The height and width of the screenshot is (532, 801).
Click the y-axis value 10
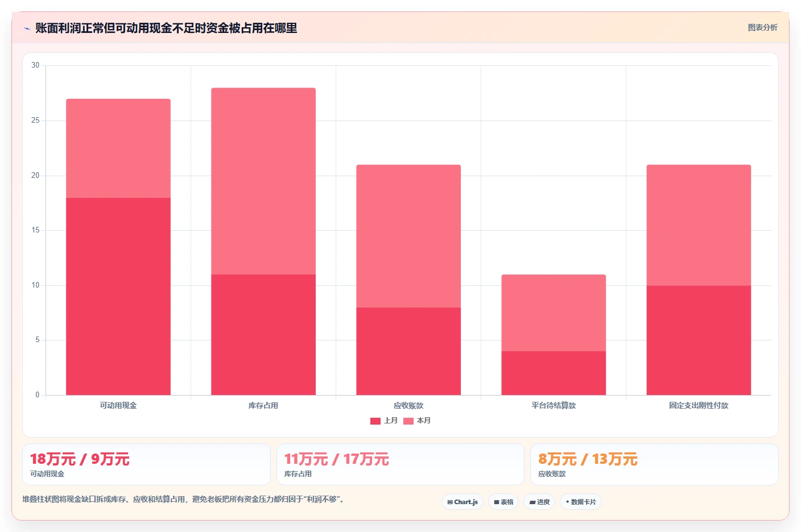click(35, 285)
